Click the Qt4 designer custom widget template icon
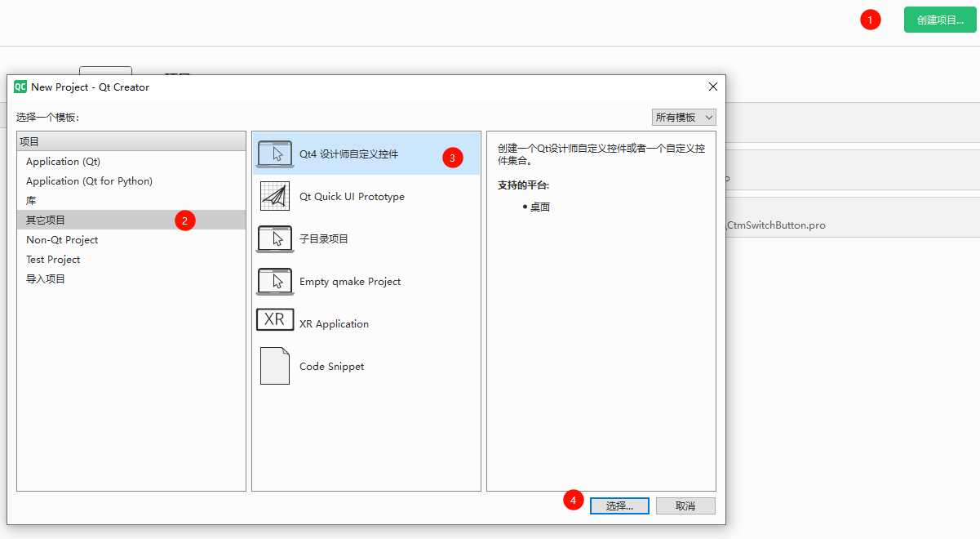980x539 pixels. pos(275,154)
